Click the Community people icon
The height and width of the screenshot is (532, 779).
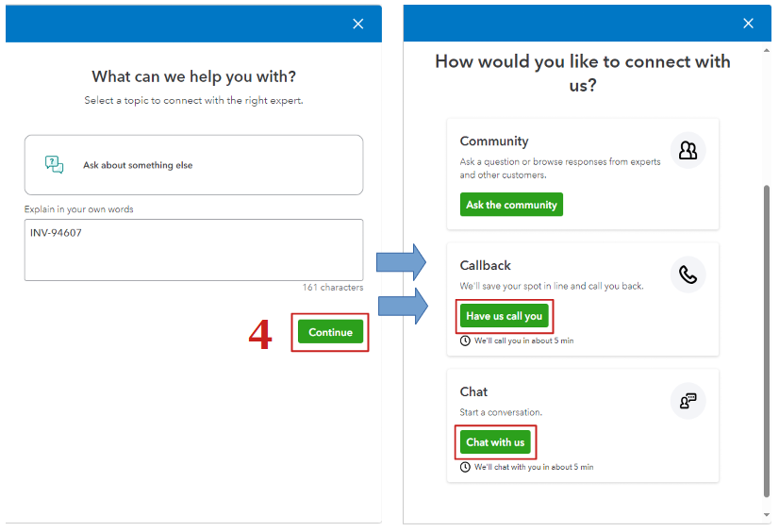point(688,150)
